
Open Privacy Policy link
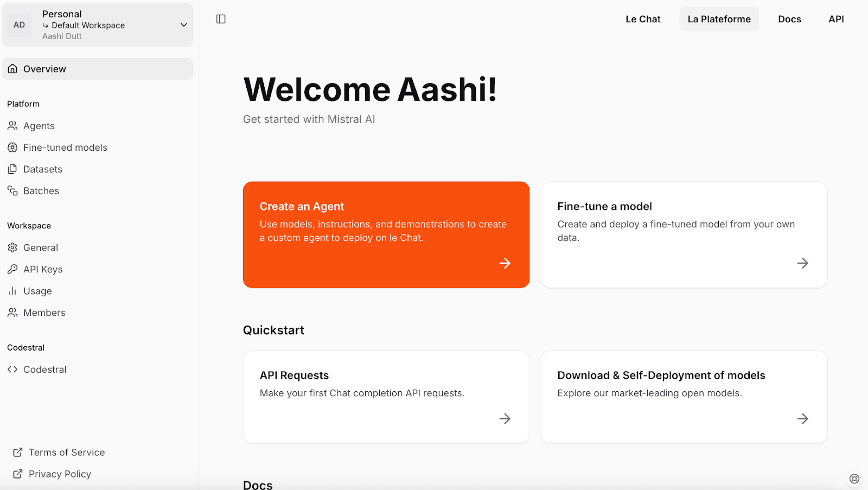point(60,474)
